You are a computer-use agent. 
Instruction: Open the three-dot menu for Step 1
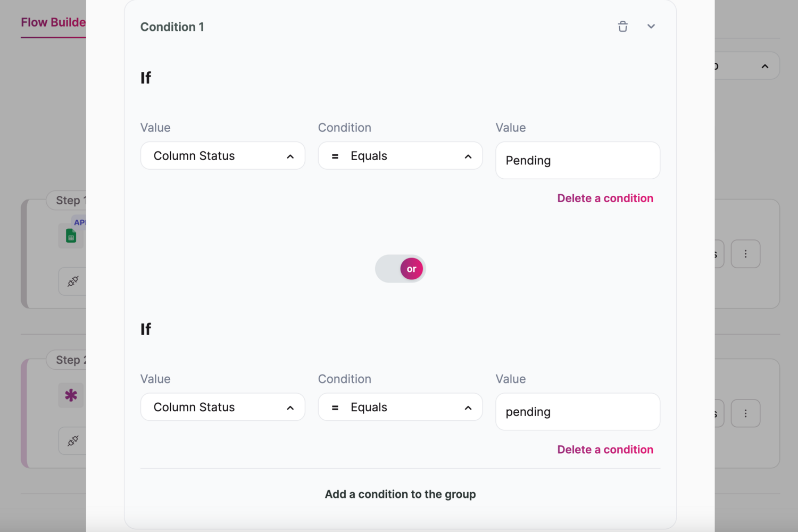pos(745,254)
